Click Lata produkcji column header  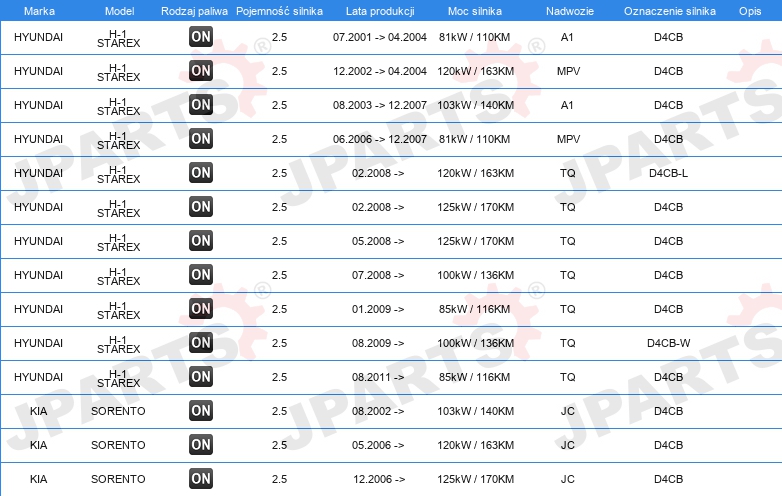click(380, 11)
